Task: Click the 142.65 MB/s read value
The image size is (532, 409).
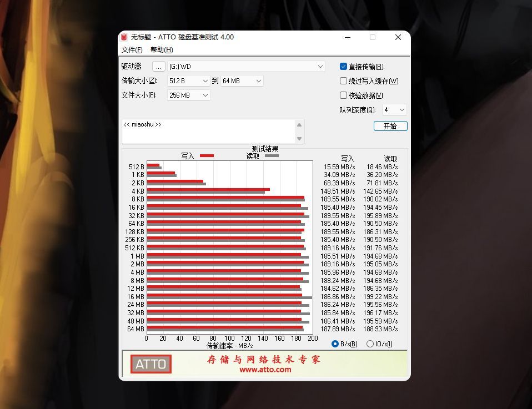Action: (380, 191)
